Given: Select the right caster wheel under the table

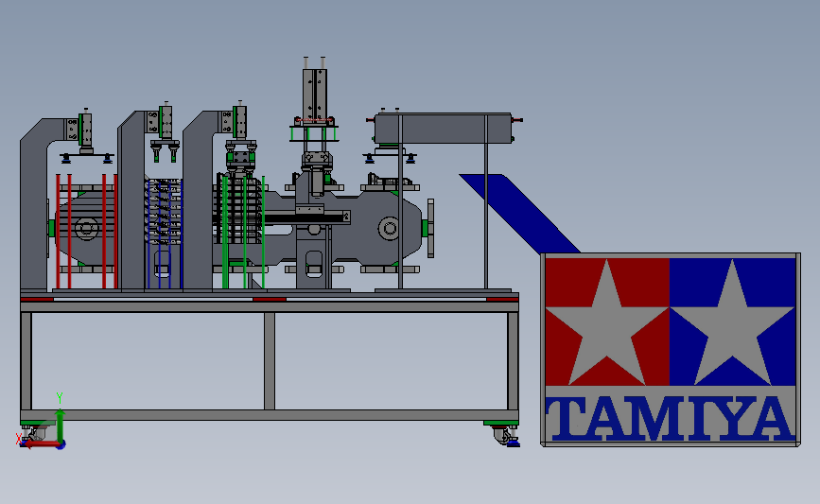Looking at the screenshot, I should click(x=502, y=436).
